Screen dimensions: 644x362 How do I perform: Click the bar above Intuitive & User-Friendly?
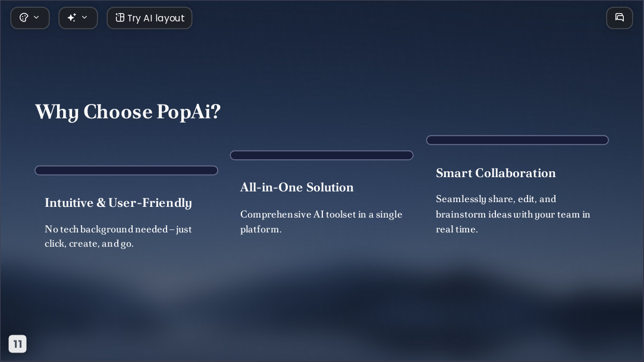coord(126,171)
